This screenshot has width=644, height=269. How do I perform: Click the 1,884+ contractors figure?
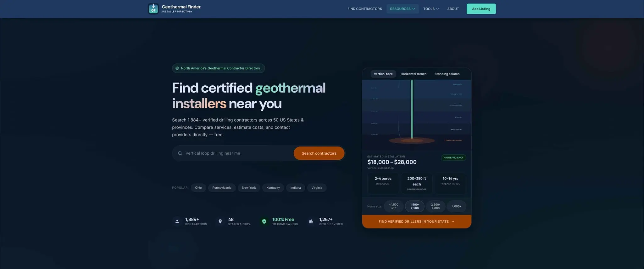click(192, 220)
